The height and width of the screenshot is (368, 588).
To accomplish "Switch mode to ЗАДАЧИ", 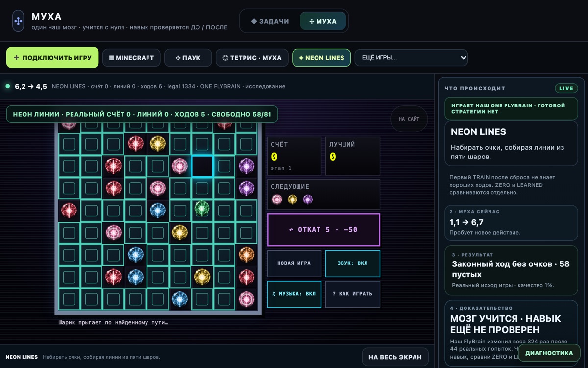I will (x=270, y=21).
